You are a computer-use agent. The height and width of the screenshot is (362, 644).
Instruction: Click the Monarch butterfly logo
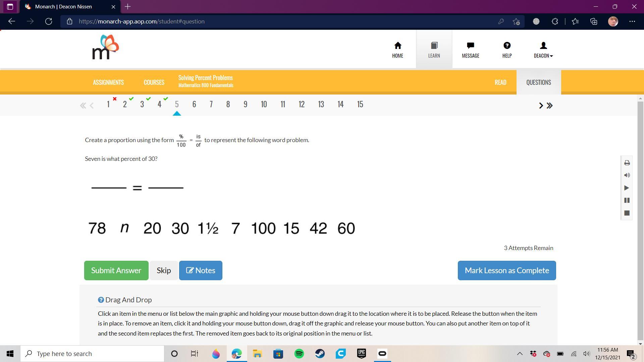pos(105,47)
